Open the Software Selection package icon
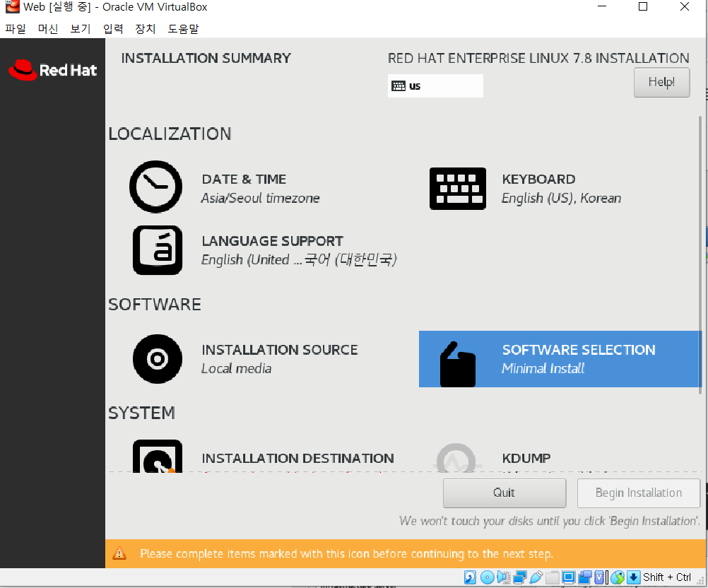The height and width of the screenshot is (588, 708). (x=457, y=364)
